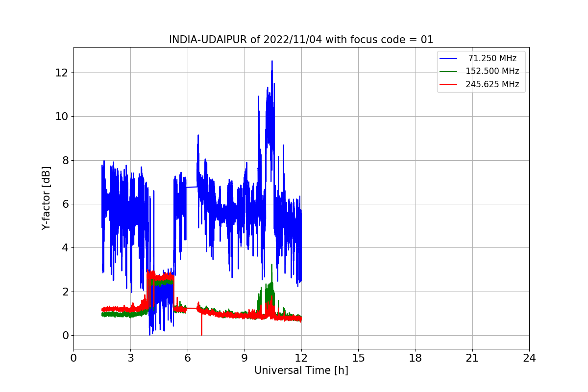
Task: Click x-axis tick label 9
Action: tap(245, 358)
